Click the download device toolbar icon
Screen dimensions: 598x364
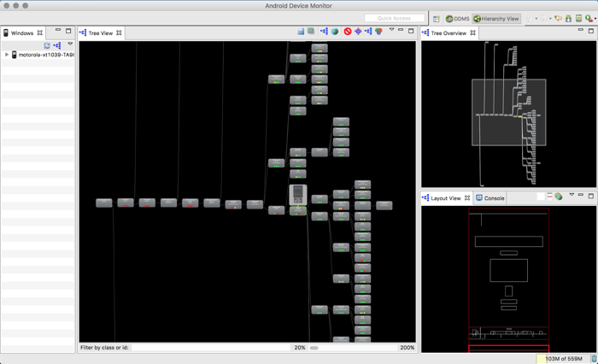(x=568, y=18)
